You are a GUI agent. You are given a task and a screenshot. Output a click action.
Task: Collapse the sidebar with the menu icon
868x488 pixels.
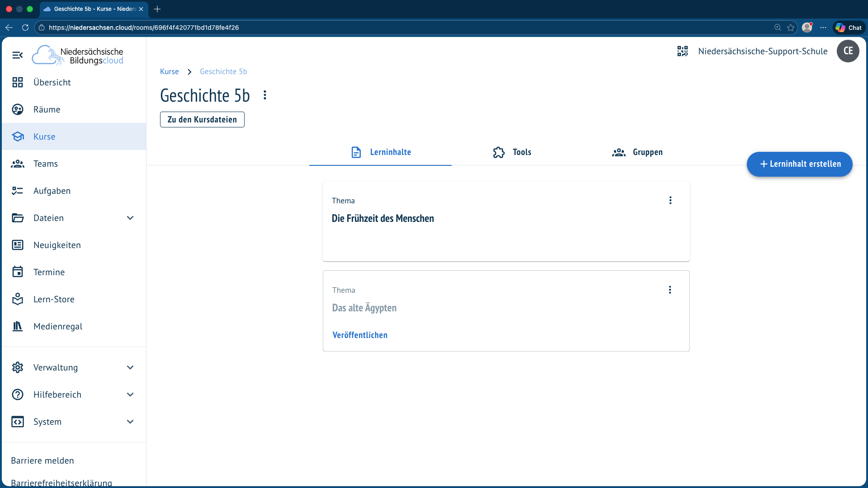click(x=18, y=55)
